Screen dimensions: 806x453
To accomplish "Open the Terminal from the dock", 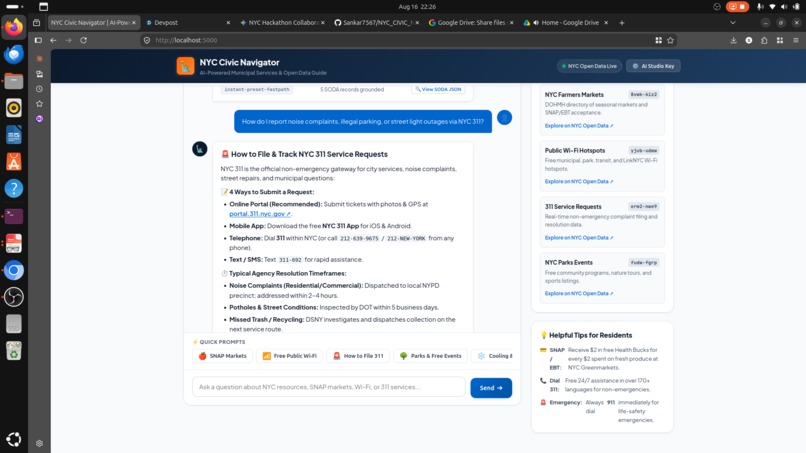I will tap(14, 216).
